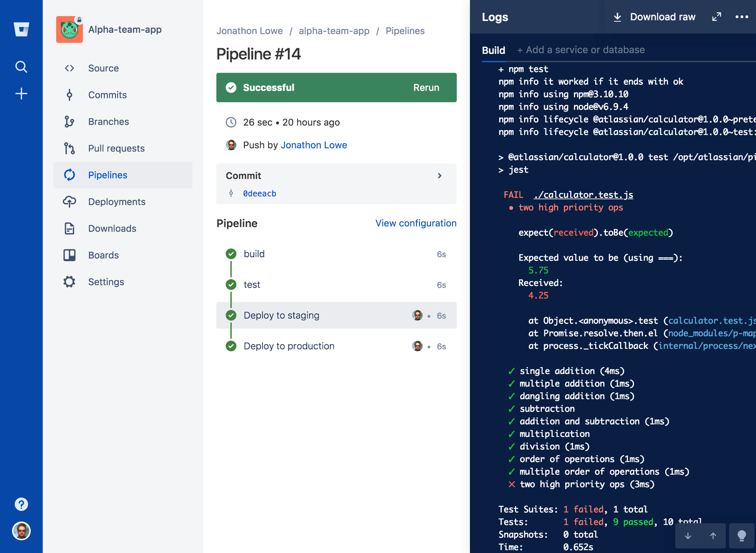Click the '+ npm test' log line
Screen dimensions: 756x553
[523, 69]
